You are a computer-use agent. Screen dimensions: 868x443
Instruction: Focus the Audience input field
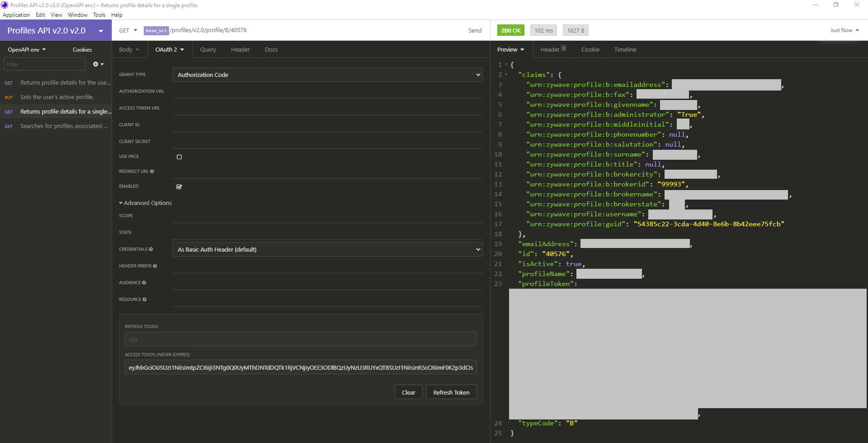[327, 283]
